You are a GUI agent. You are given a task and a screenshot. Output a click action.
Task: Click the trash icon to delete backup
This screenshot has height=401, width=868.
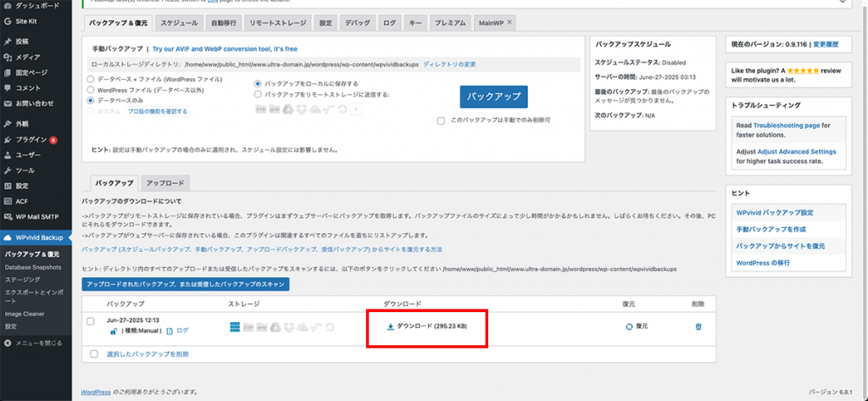(x=698, y=326)
